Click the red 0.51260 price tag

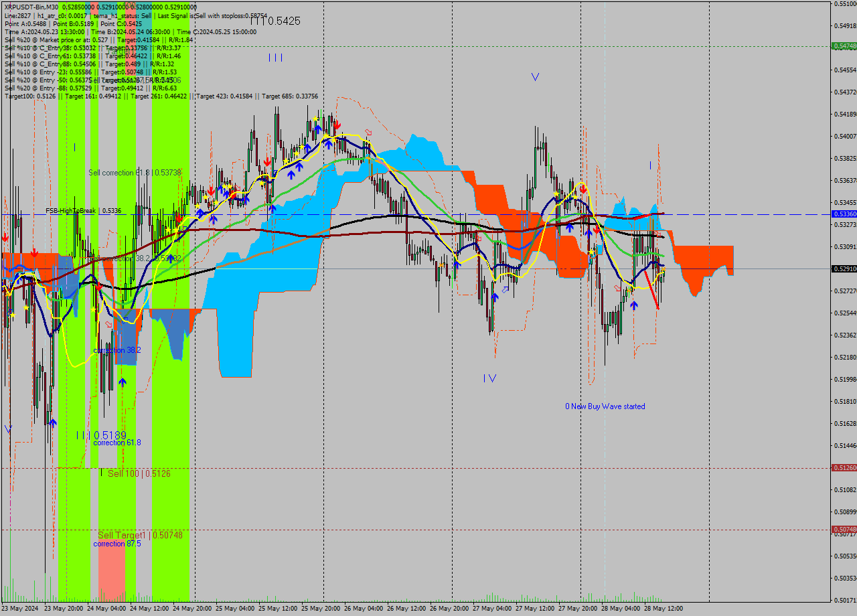[844, 468]
